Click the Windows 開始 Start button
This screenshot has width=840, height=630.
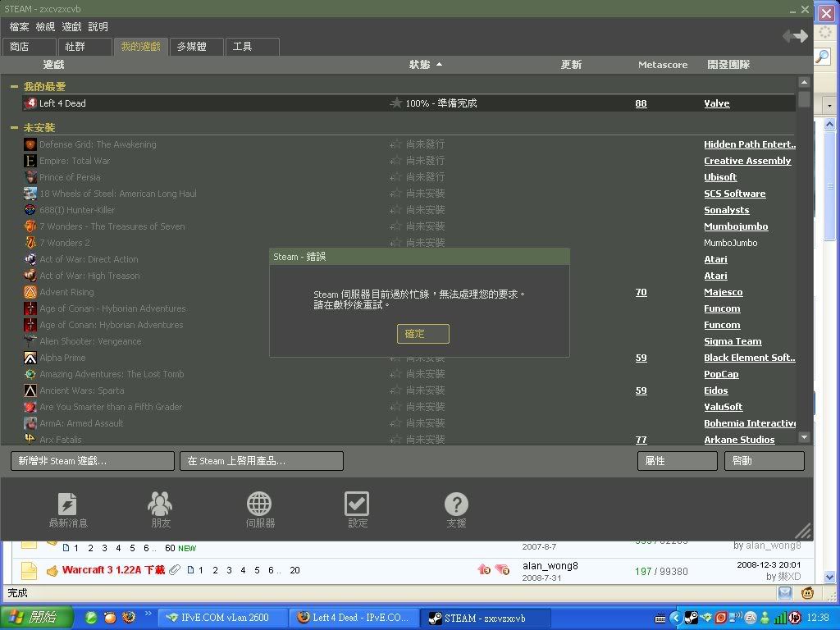pos(37,618)
